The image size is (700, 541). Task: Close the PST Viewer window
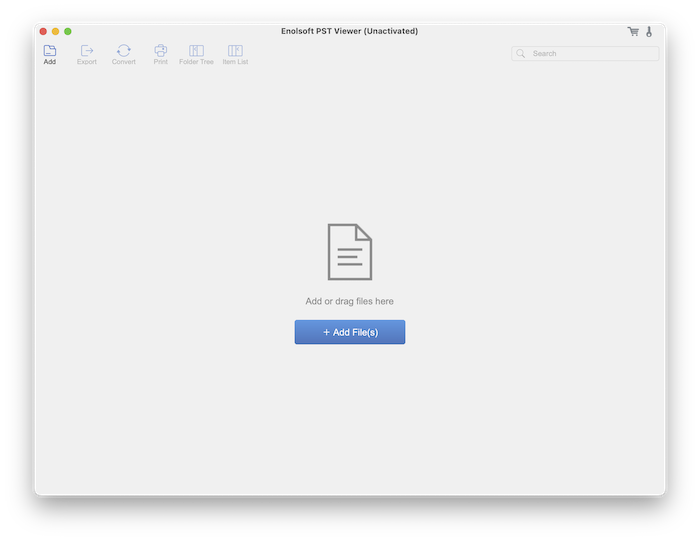[x=43, y=32]
